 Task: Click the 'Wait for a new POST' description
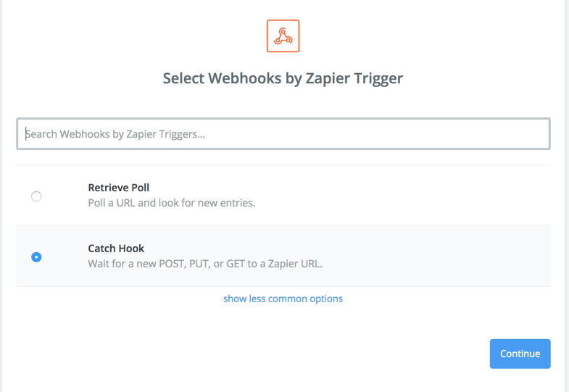(205, 264)
